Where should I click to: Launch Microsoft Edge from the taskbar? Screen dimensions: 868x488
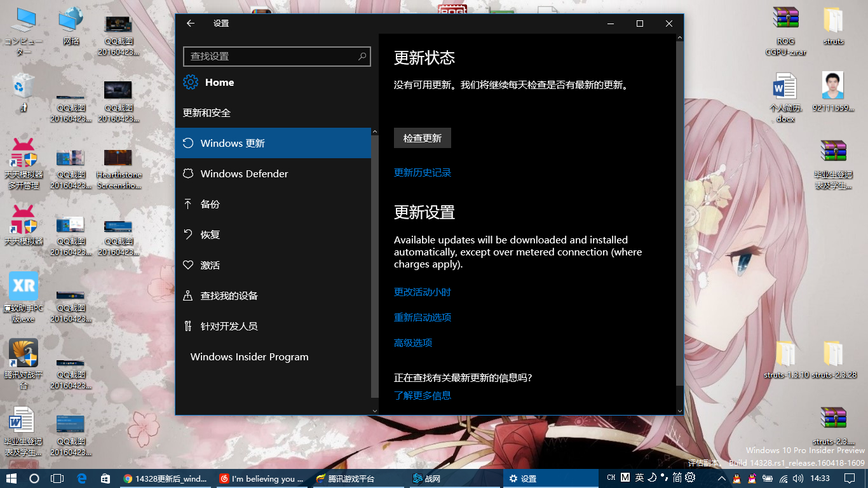[x=81, y=478]
